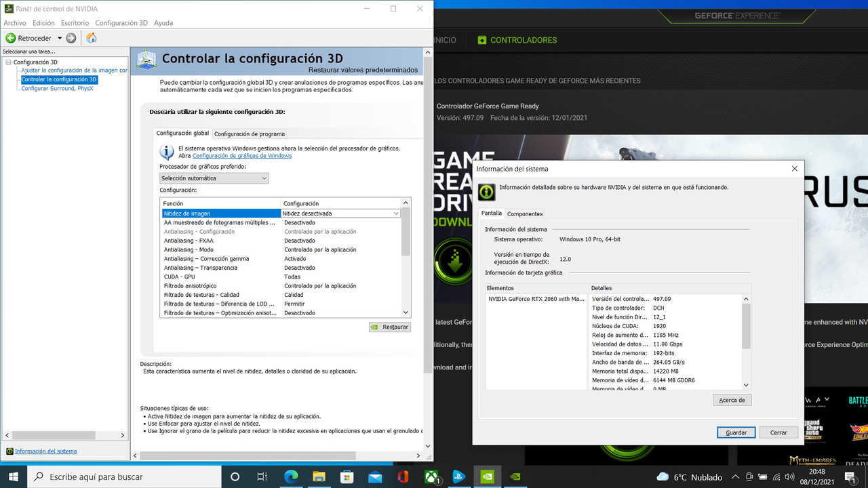Image resolution: width=868 pixels, height=488 pixels.
Task: Click the details list scroll-down arrow
Action: (x=747, y=385)
